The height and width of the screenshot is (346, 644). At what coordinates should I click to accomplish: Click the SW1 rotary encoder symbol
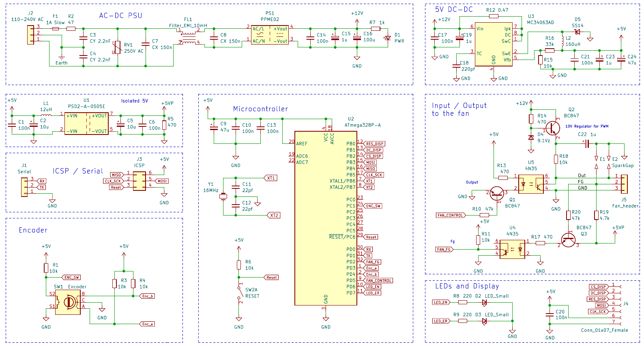(68, 302)
